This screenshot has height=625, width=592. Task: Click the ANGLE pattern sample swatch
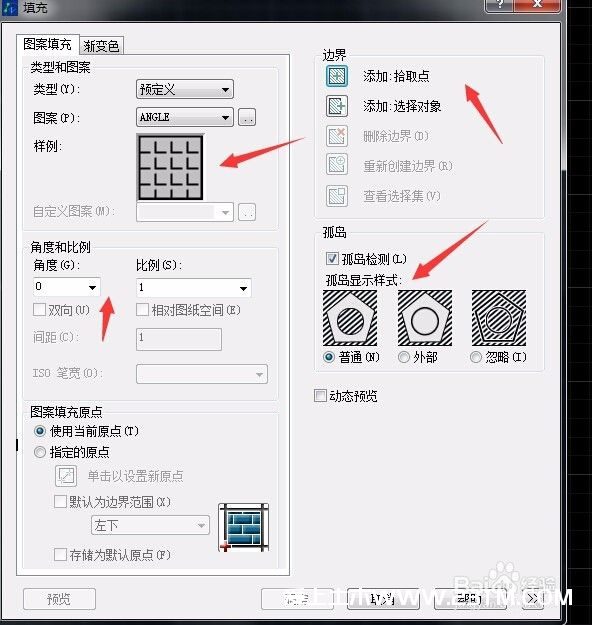[x=170, y=167]
